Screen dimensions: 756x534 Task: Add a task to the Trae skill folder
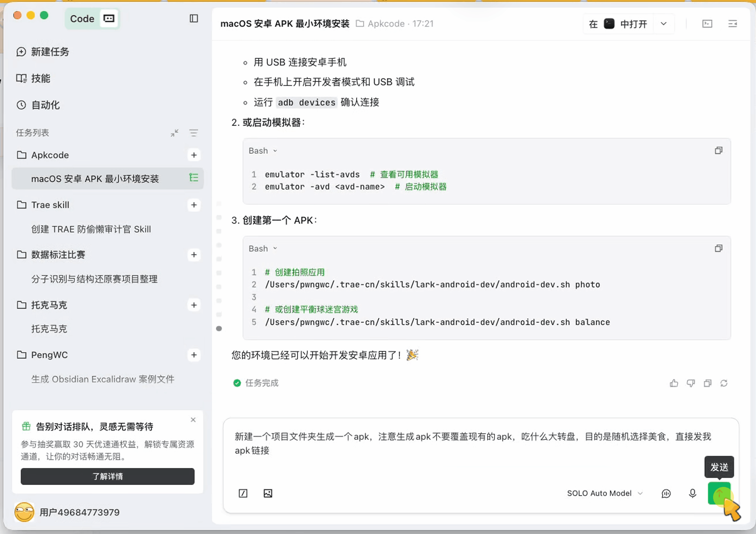point(194,205)
